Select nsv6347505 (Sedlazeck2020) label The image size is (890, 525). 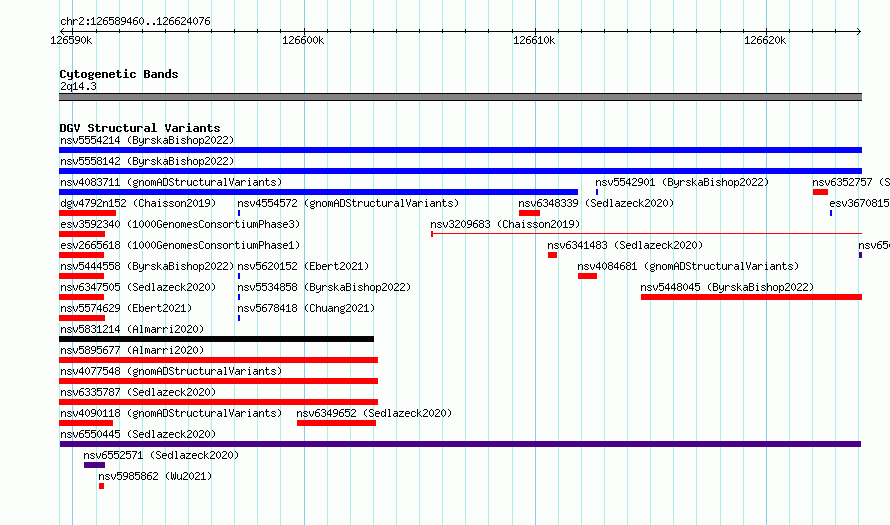tap(138, 287)
